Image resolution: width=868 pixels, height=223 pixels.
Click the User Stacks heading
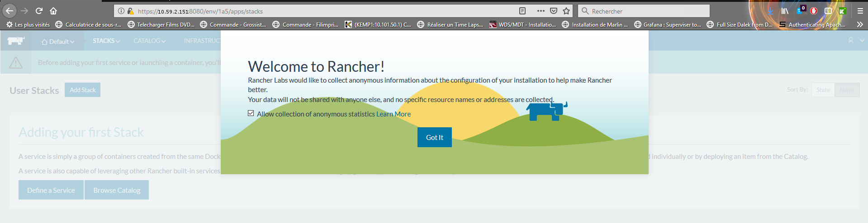(x=34, y=90)
